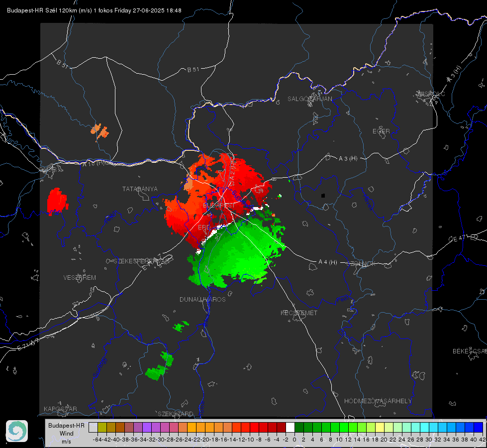The width and height of the screenshot is (487, 448).
Task: Click the TATABÁNYA city label
Action: click(x=140, y=189)
